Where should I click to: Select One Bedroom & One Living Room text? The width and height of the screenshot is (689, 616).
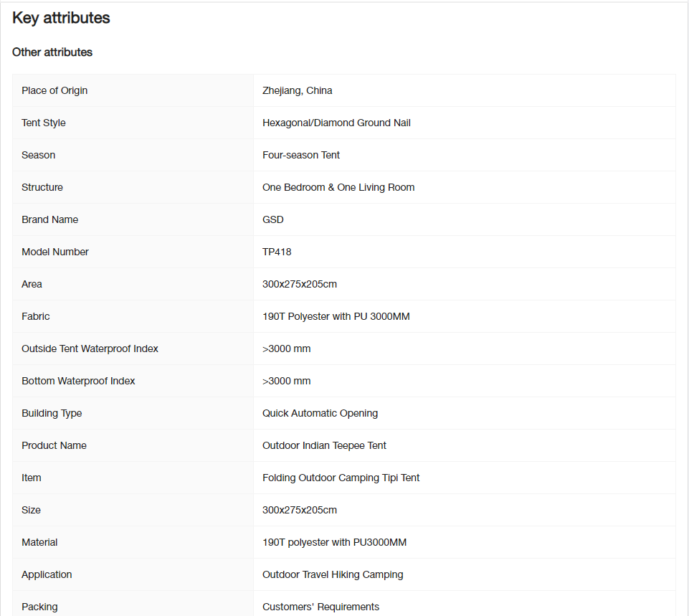pos(338,187)
